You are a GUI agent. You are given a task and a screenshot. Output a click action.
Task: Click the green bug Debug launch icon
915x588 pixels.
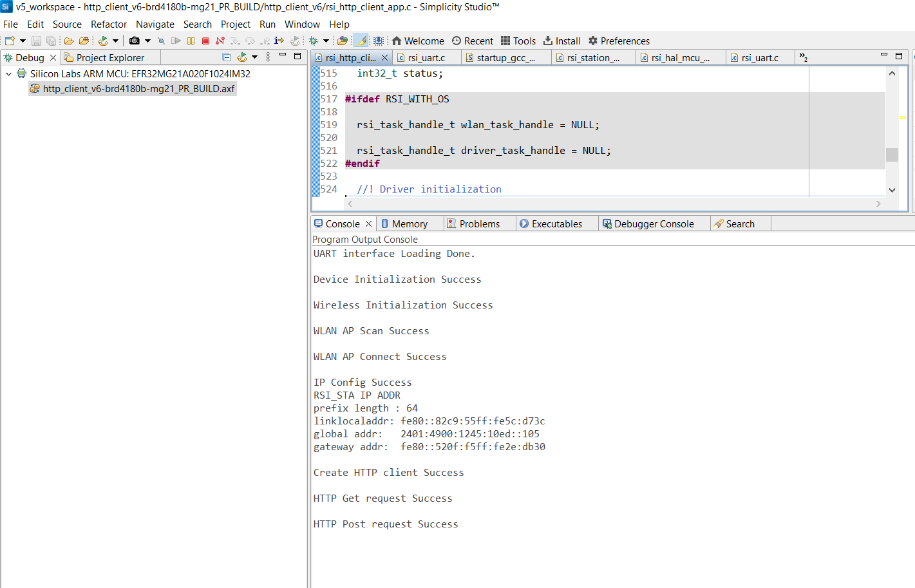coord(314,41)
